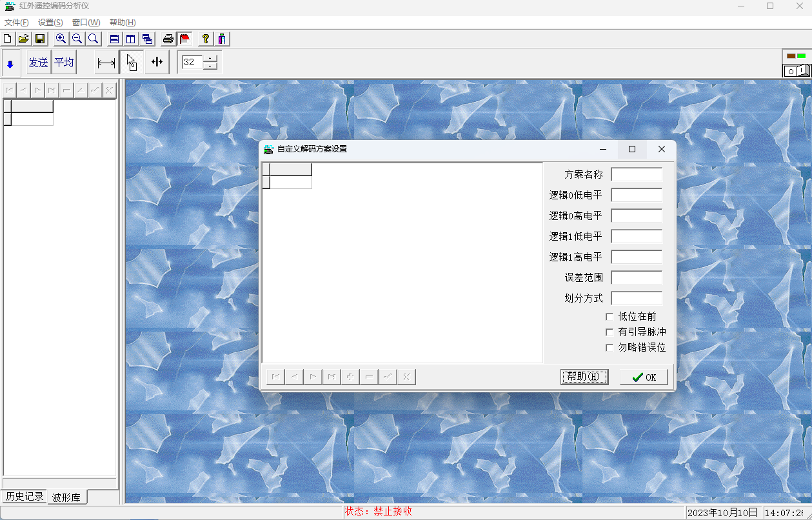This screenshot has height=520, width=812.
Task: Close the 自定义解码方案设置 dialog
Action: 662,149
